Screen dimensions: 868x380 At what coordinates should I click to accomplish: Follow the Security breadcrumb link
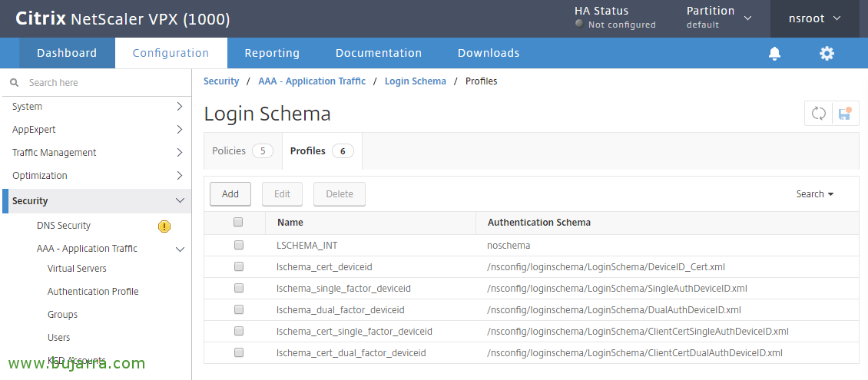221,81
